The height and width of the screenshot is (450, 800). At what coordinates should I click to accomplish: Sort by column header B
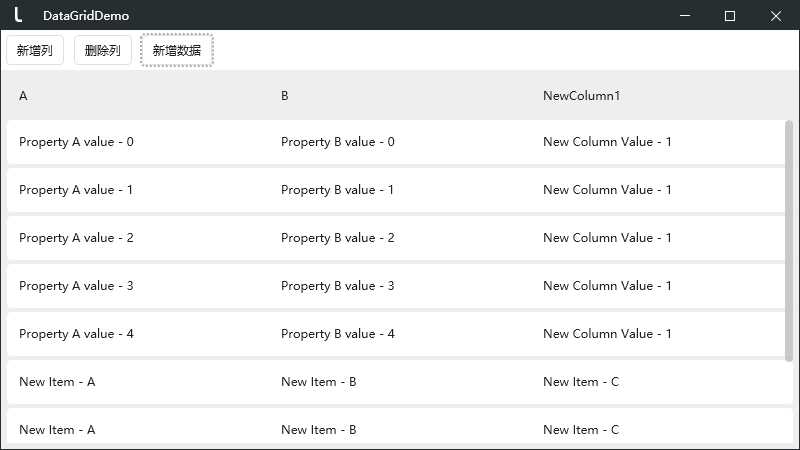point(401,95)
